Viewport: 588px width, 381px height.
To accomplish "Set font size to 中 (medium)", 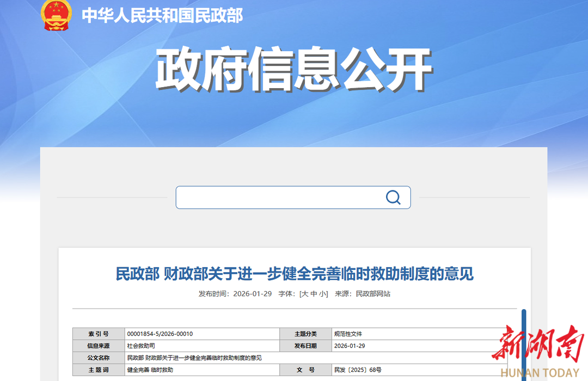I will [314, 294].
